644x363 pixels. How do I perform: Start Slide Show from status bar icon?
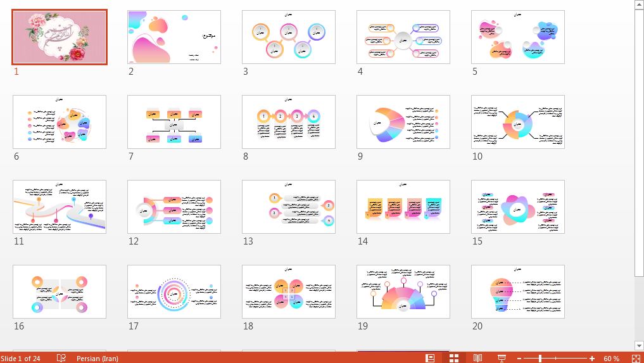(502, 358)
